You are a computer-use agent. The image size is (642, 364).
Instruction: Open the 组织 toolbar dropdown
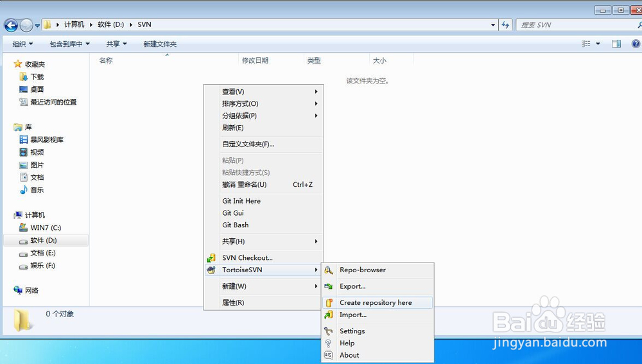click(22, 44)
